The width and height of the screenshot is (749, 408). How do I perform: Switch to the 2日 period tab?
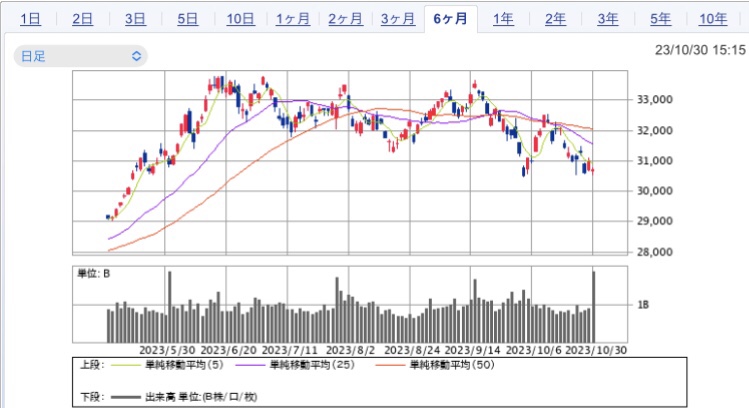pos(83,19)
